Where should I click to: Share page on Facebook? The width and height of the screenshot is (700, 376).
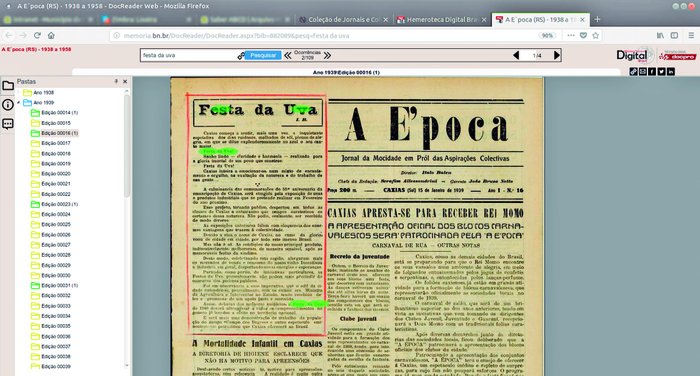click(x=652, y=71)
